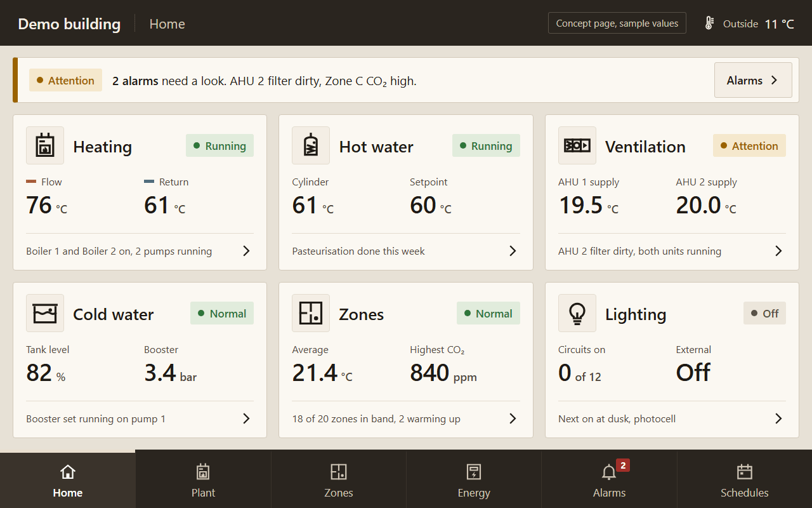812x508 pixels.
Task: Click the Cold water Normal status badge
Action: coord(222,313)
